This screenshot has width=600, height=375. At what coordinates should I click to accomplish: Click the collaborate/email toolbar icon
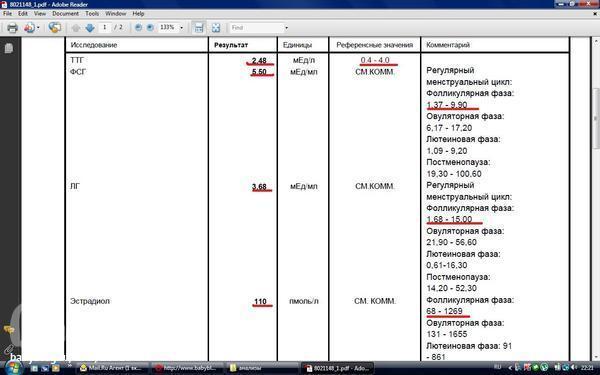tap(55, 28)
